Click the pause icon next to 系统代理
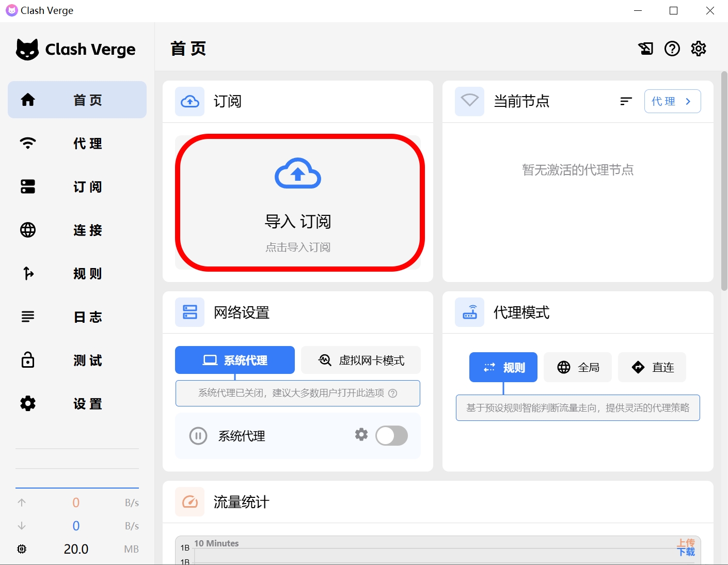The image size is (728, 565). 198,436
